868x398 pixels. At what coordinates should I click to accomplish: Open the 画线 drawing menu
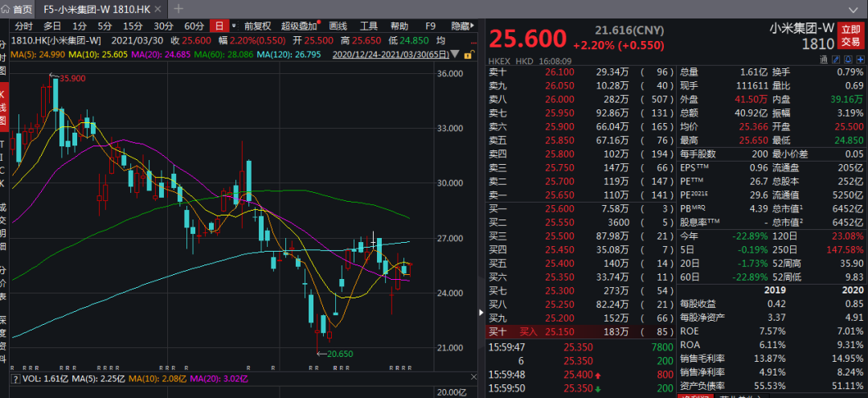click(x=338, y=26)
